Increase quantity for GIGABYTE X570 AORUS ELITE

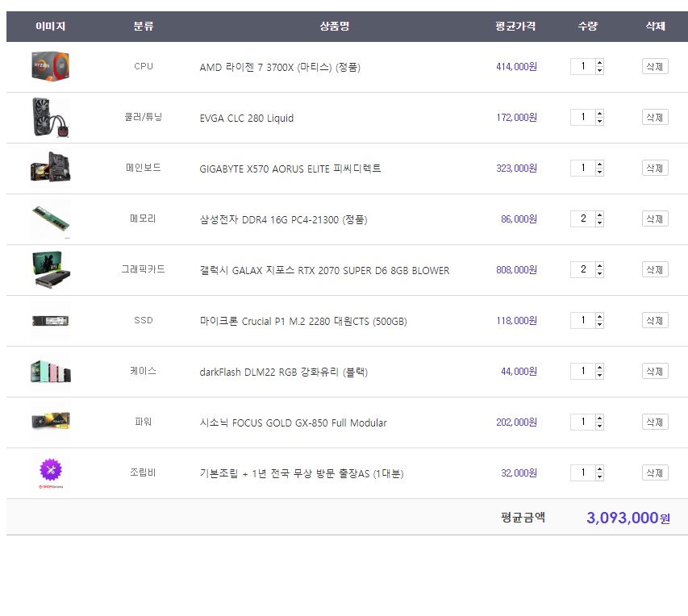point(599,164)
